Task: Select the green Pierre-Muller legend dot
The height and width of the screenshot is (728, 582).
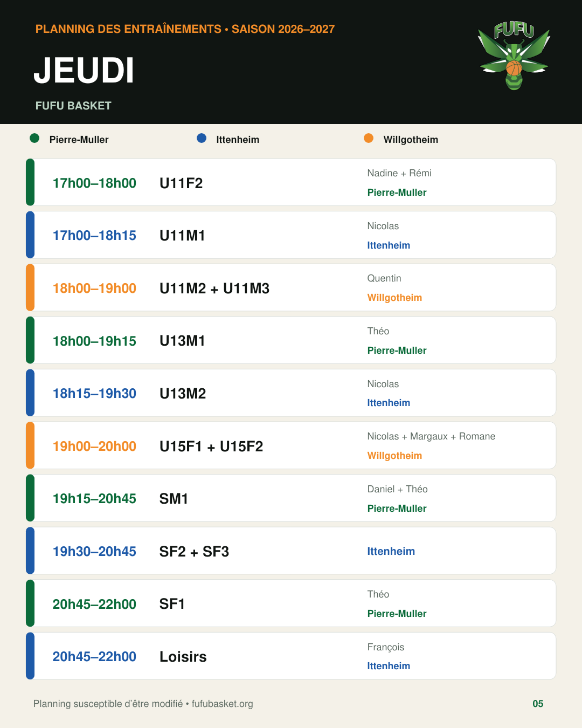Action: point(34,138)
